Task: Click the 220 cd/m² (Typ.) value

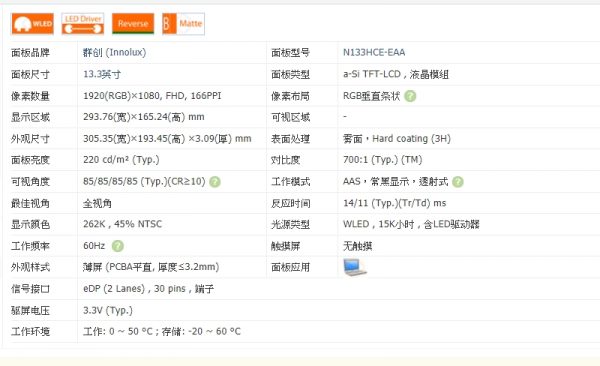Action: point(121,160)
